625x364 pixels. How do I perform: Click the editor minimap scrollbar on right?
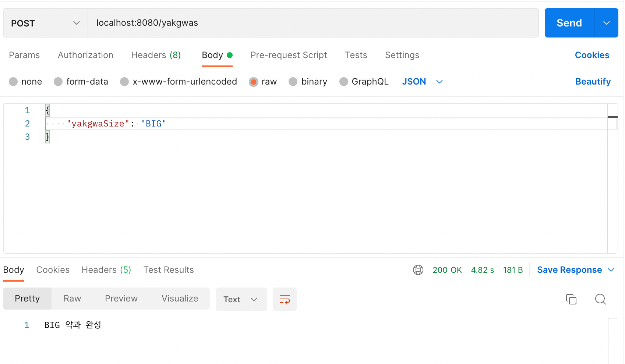pos(612,178)
